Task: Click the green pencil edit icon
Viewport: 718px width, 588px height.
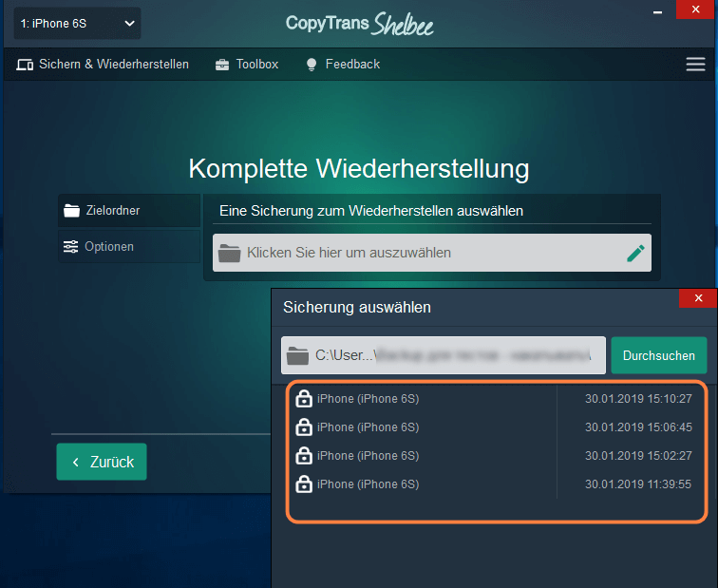Action: (635, 253)
